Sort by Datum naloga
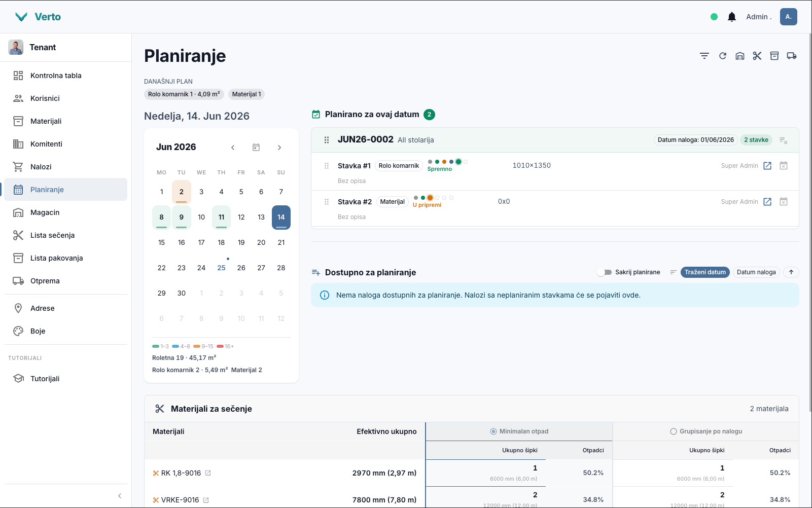Screen dimensions: 812x508 (x=756, y=272)
